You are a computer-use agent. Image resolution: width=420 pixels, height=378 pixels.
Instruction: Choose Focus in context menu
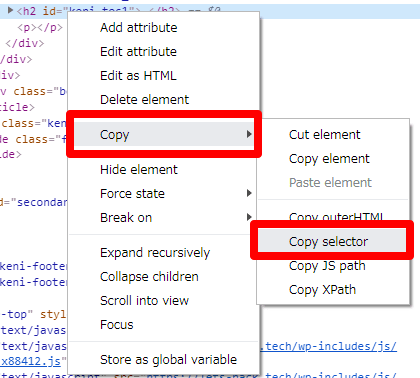[x=163, y=325]
